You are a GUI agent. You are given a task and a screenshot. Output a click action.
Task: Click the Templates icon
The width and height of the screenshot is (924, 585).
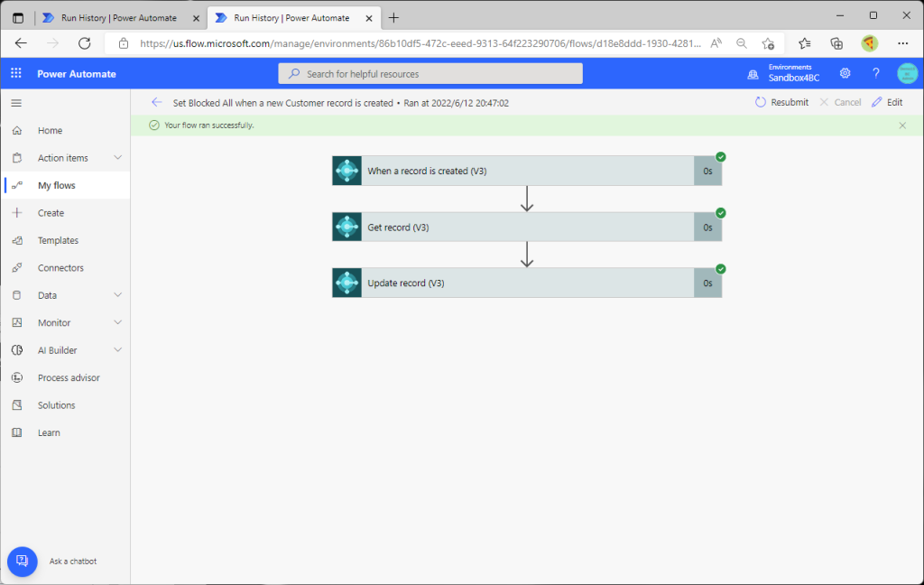click(x=17, y=240)
